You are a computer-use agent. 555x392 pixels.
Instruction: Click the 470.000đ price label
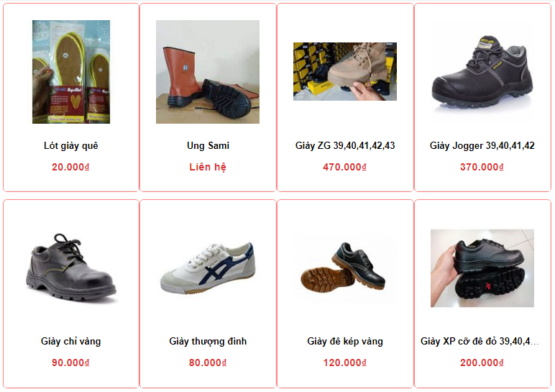click(345, 167)
